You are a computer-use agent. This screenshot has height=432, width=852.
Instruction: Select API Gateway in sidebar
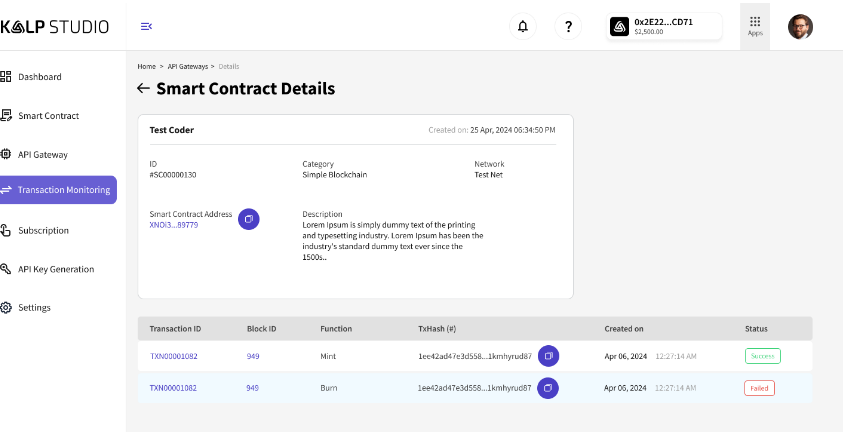[42, 154]
